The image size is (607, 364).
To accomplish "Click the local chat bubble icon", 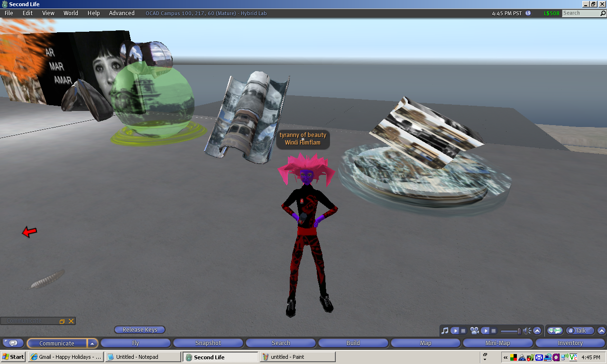I will [13, 343].
